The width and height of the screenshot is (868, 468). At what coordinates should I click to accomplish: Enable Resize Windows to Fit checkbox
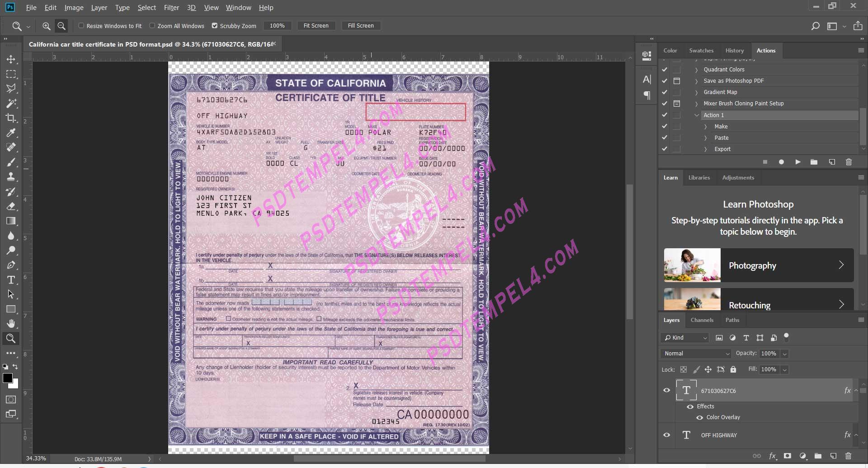(x=81, y=26)
